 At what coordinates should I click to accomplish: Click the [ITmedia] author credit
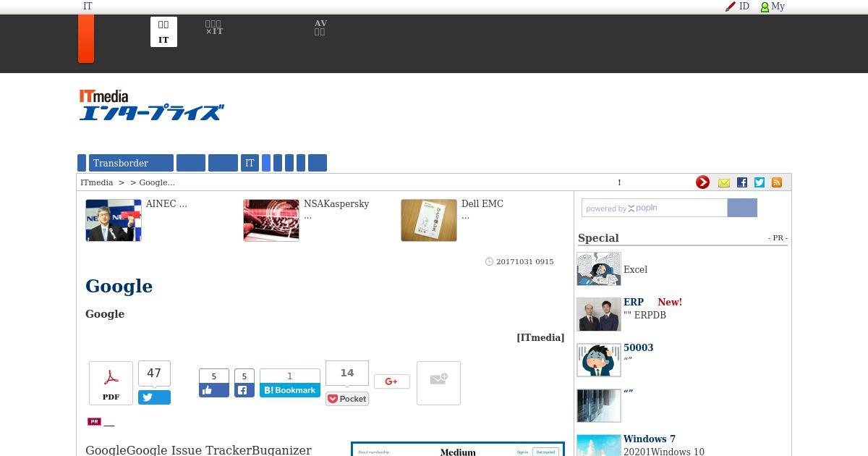pos(540,337)
